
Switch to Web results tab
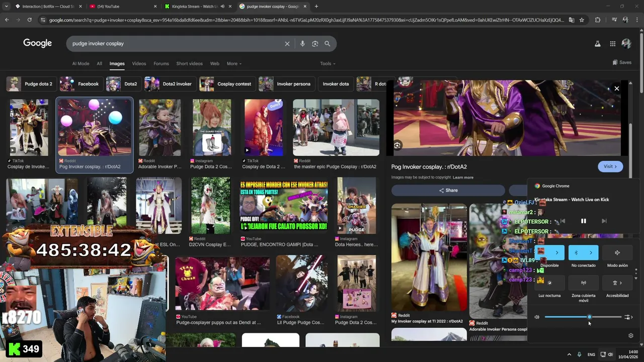(214, 64)
